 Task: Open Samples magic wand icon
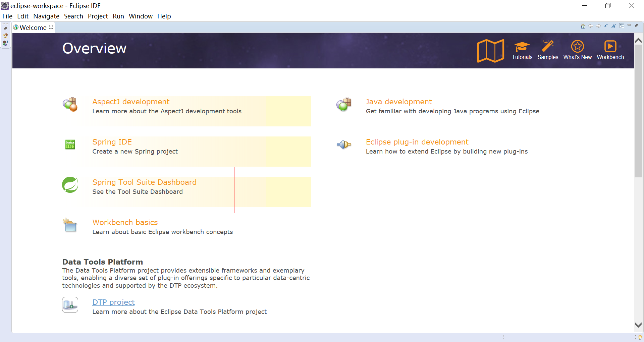pyautogui.click(x=548, y=46)
